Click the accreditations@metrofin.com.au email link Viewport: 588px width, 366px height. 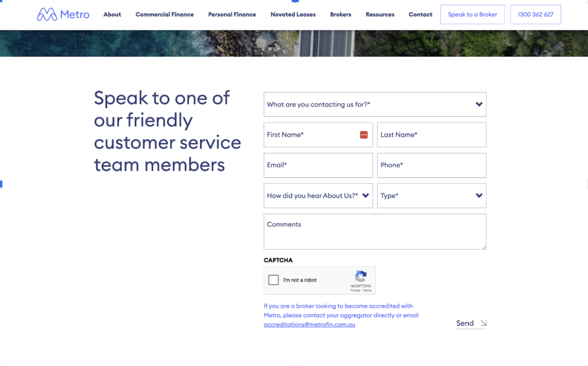click(309, 324)
